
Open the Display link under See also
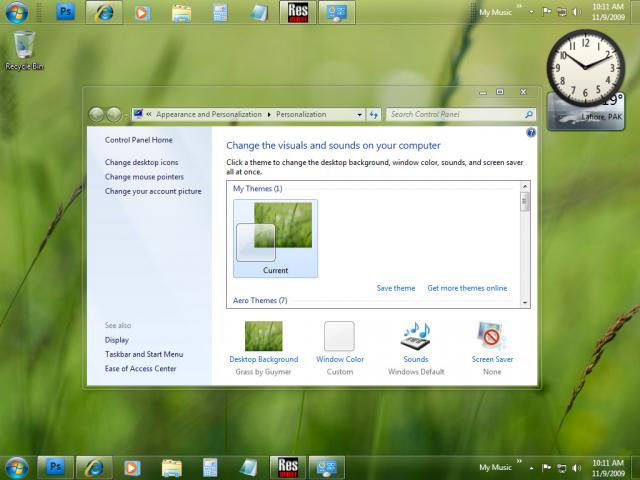117,340
